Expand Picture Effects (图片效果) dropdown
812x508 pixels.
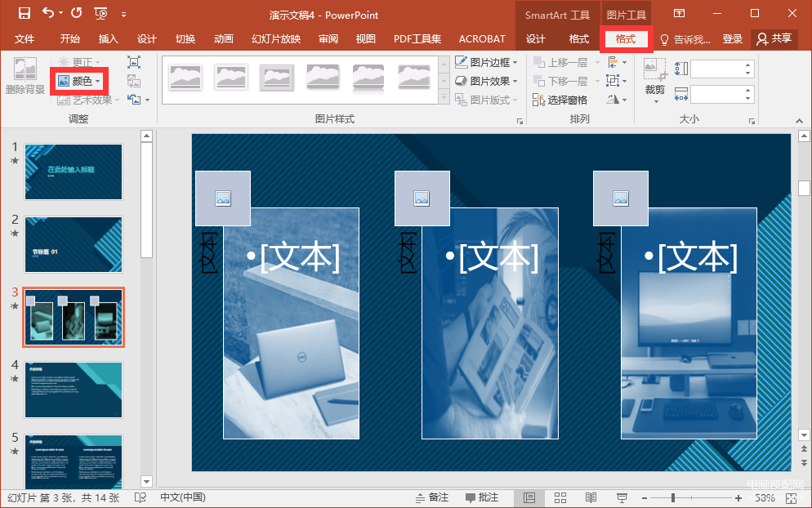(486, 82)
